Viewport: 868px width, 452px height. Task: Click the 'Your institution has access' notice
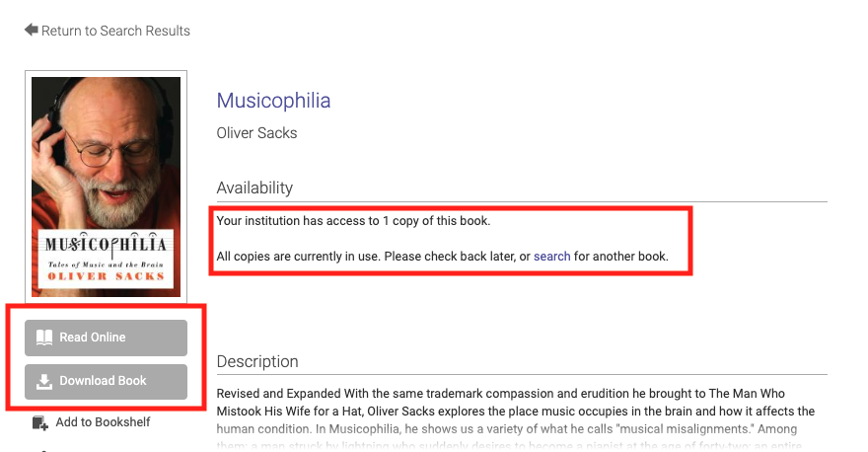pos(353,220)
